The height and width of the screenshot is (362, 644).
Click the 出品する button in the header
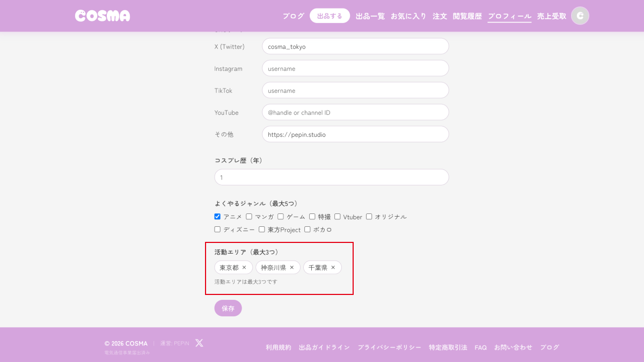(330, 16)
